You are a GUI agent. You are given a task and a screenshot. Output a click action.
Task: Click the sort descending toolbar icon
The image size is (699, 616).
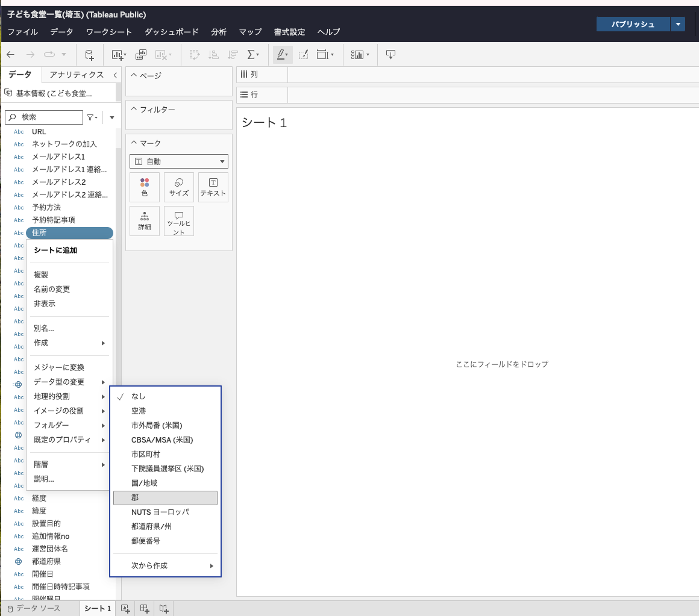pos(233,55)
